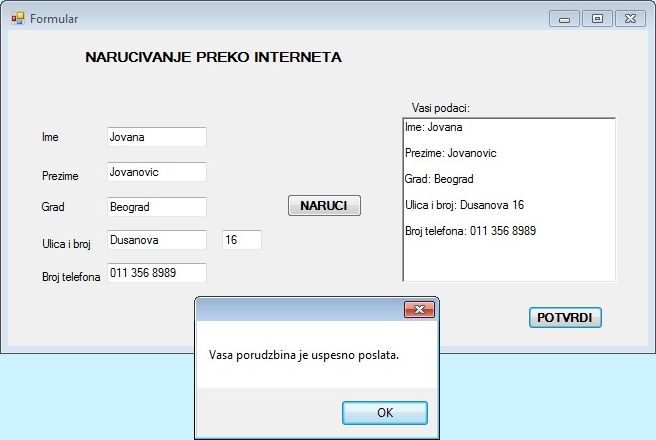656x440 pixels.
Task: Click the Broj telefona input field
Action: pos(156,273)
